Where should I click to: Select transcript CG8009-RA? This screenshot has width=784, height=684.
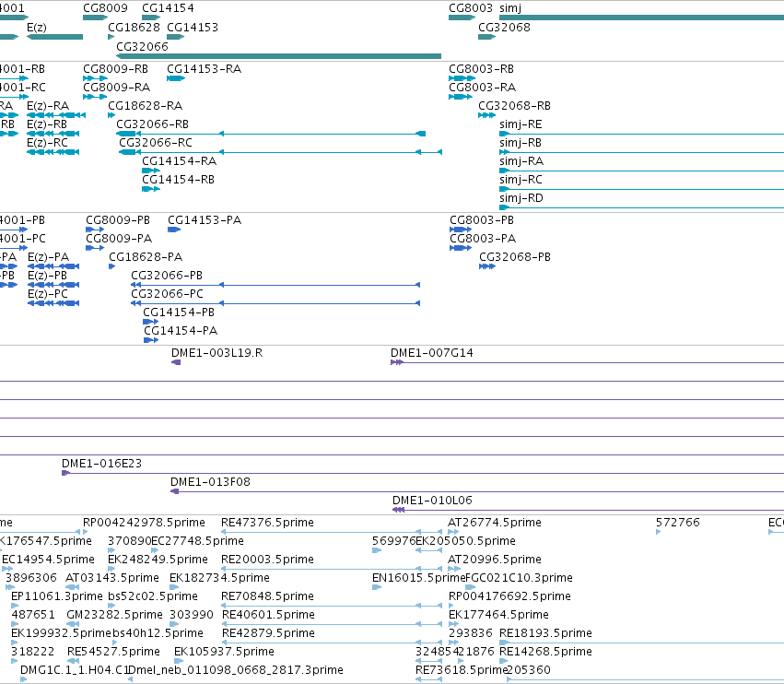tap(116, 87)
